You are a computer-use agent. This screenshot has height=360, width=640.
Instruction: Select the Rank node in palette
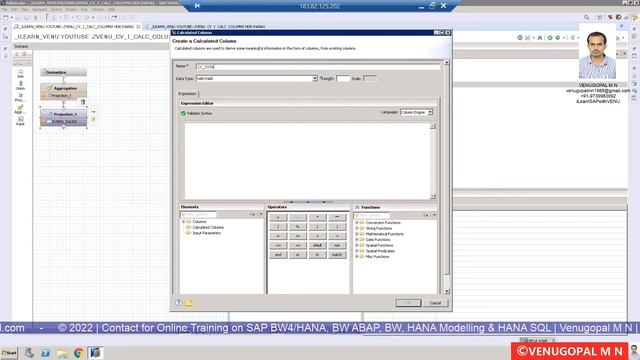tap(20, 121)
